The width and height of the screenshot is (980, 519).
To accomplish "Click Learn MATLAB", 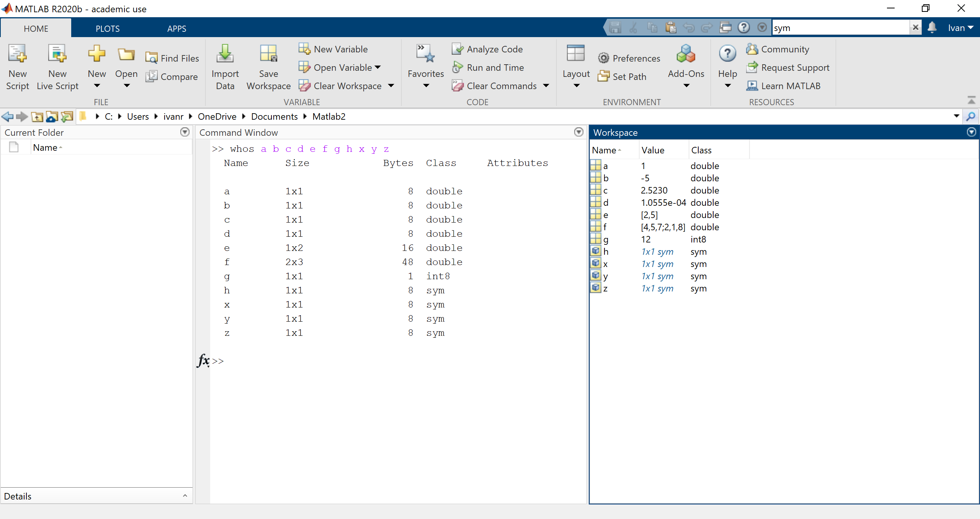I will (x=784, y=86).
